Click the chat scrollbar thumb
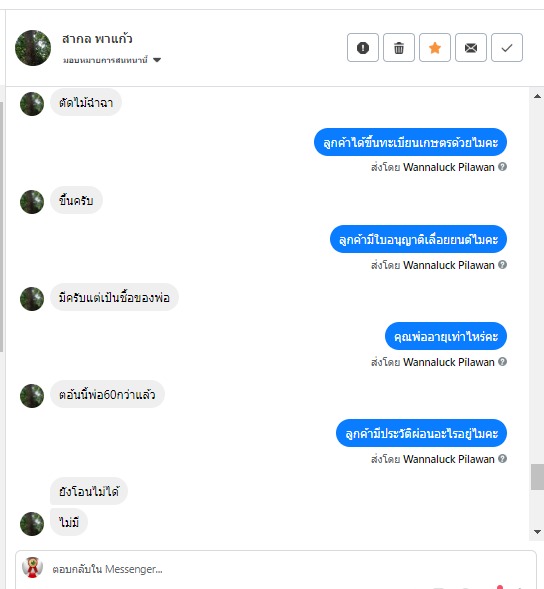This screenshot has width=544, height=589. (x=537, y=477)
